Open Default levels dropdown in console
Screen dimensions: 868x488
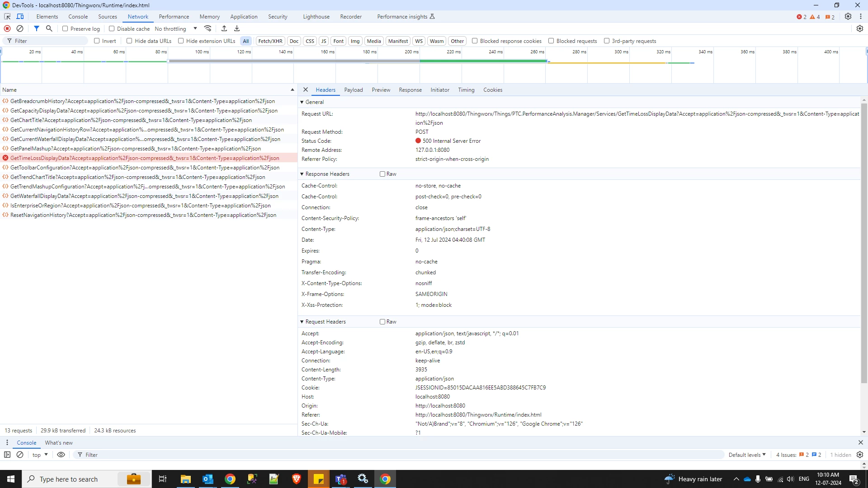(x=747, y=455)
